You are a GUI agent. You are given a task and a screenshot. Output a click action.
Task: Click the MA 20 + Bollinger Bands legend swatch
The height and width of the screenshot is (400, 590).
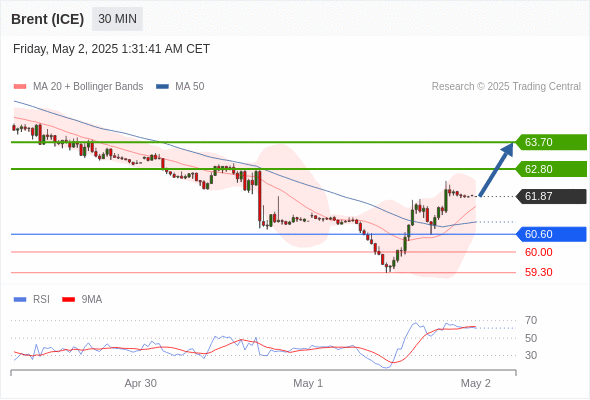click(x=20, y=87)
